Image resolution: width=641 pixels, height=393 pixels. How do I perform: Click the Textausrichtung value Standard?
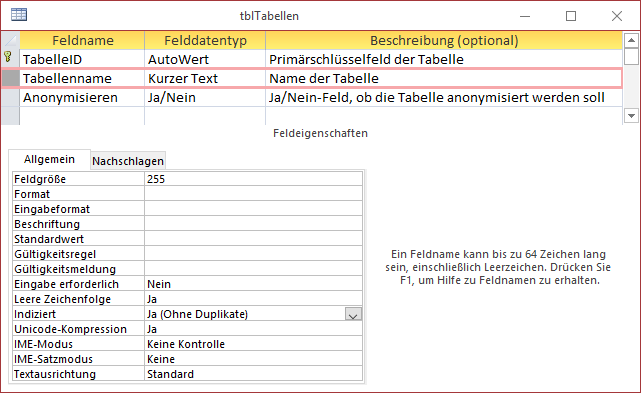click(253, 374)
